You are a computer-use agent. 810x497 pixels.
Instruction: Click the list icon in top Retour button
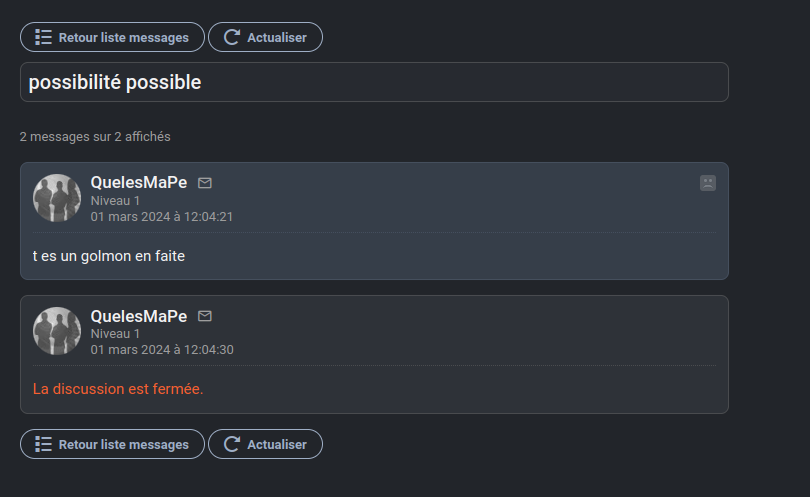43,37
